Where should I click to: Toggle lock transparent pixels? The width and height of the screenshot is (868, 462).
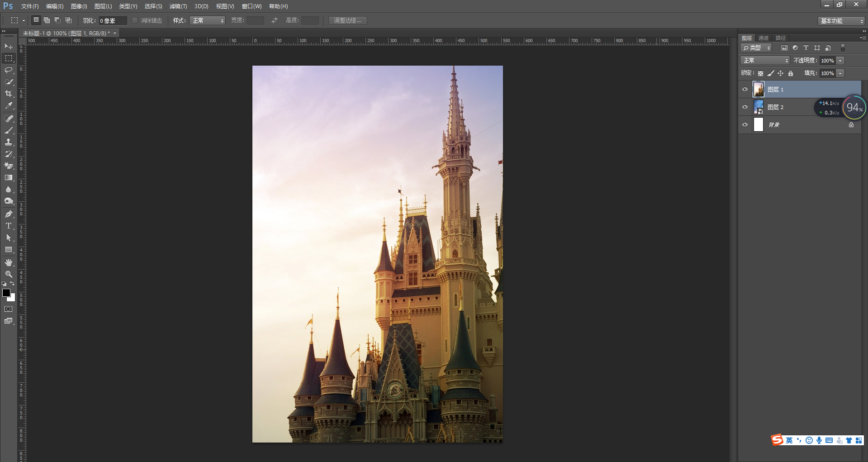click(760, 73)
